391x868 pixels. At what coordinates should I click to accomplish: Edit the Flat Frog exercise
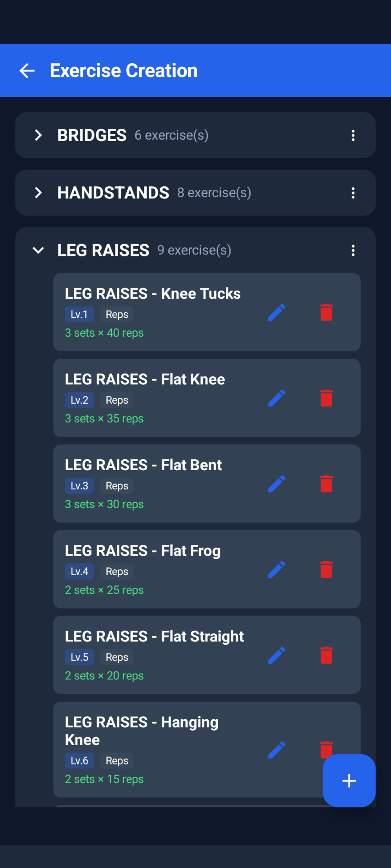[277, 570]
